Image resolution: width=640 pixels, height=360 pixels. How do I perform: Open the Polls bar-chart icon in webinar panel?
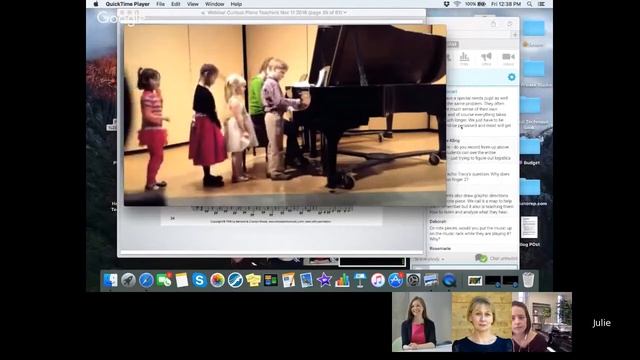(x=464, y=58)
